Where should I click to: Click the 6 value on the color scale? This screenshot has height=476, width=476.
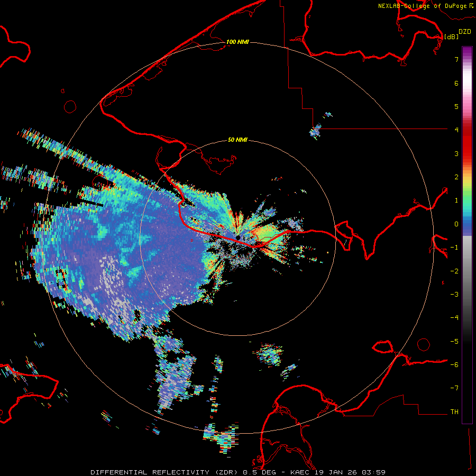[x=456, y=83]
